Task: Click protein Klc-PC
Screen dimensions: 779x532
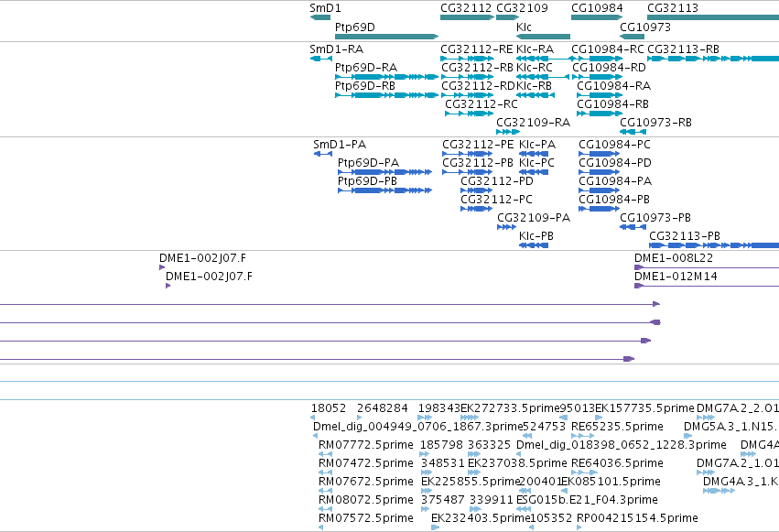Action: click(x=536, y=162)
